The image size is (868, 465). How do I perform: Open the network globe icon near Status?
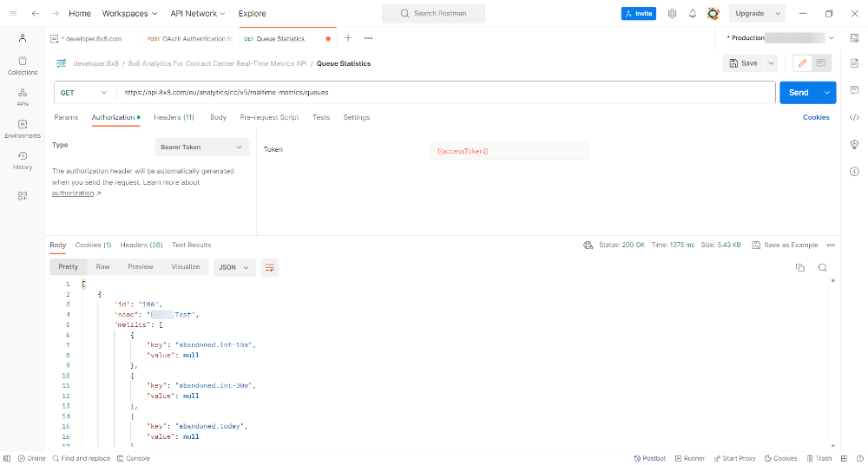pos(588,246)
